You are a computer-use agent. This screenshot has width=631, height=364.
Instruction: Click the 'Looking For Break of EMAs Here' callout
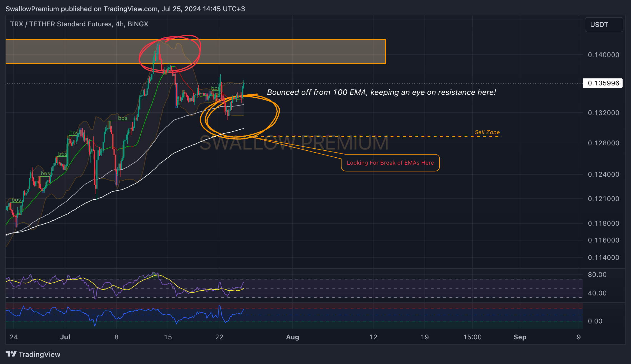390,163
